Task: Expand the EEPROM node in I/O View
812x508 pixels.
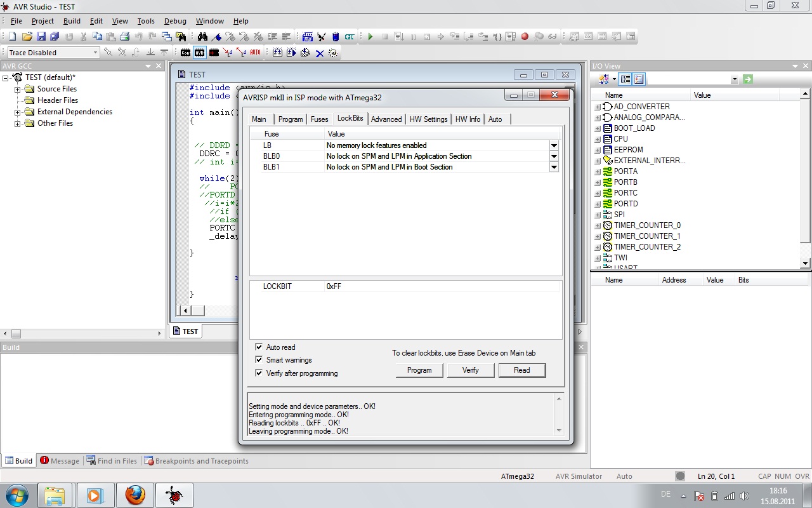Action: pos(598,150)
